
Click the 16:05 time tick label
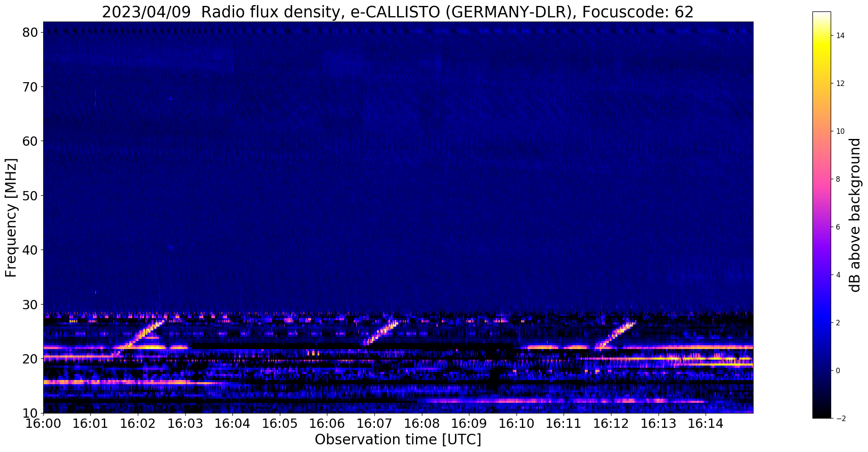280,423
